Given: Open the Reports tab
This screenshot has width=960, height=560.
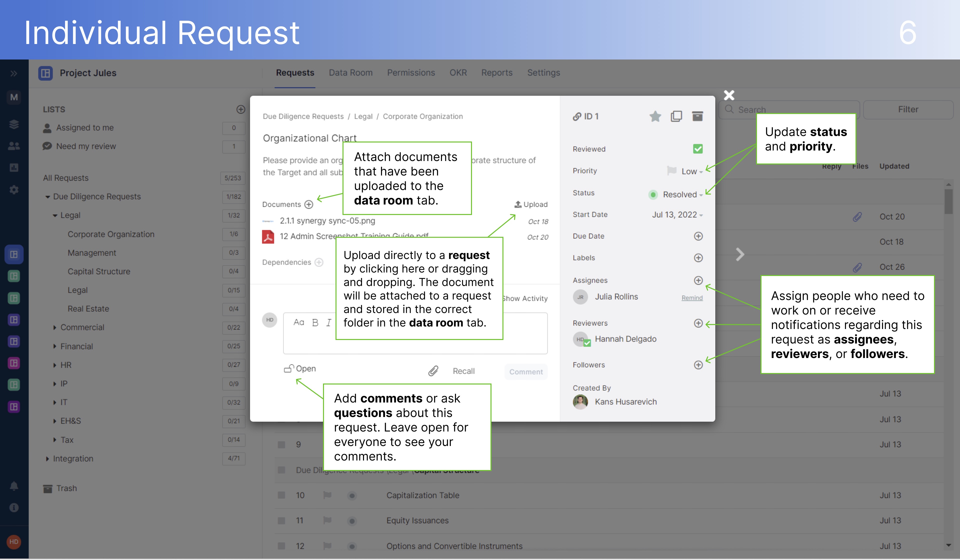Looking at the screenshot, I should [x=497, y=72].
